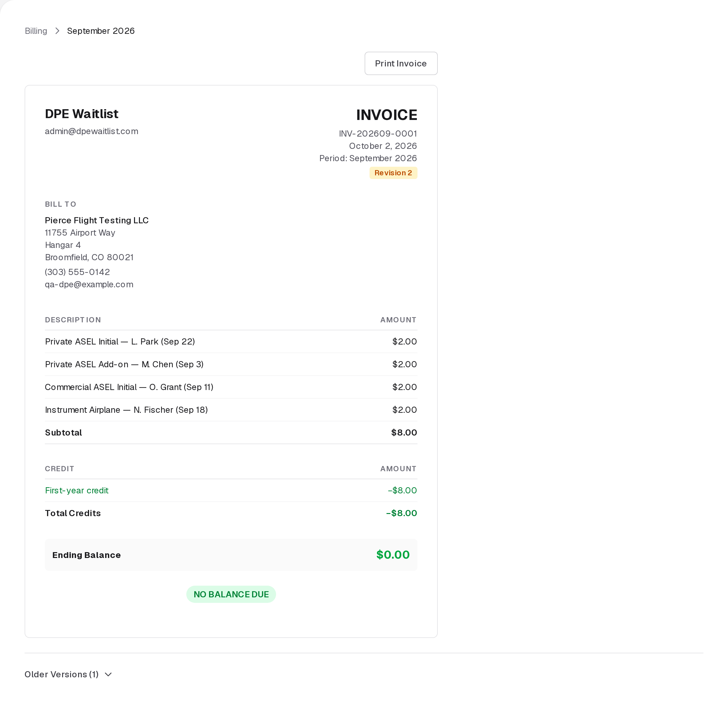Click Private ASEL Add-on M. Chen row

point(231,364)
